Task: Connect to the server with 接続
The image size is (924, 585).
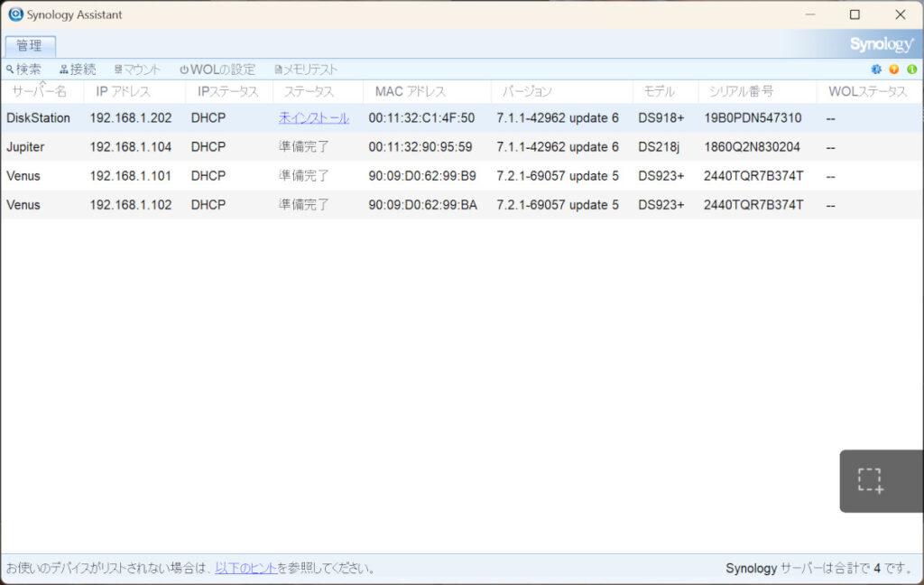Action: (78, 69)
